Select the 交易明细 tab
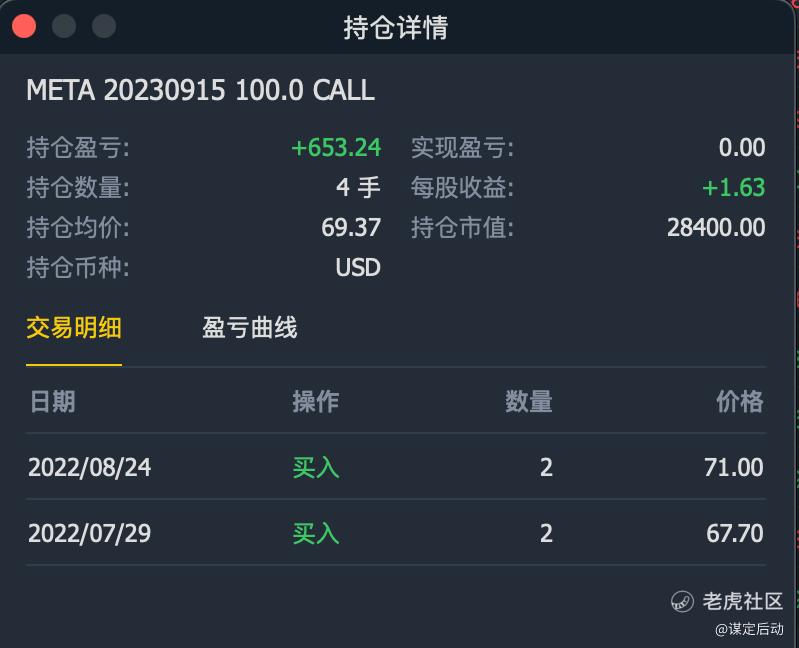Image resolution: width=799 pixels, height=648 pixels. [74, 327]
